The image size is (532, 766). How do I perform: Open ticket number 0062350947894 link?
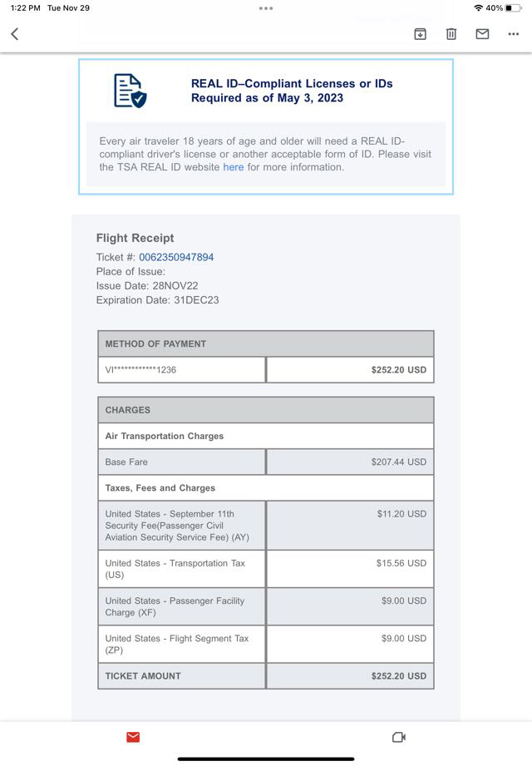[x=176, y=257]
